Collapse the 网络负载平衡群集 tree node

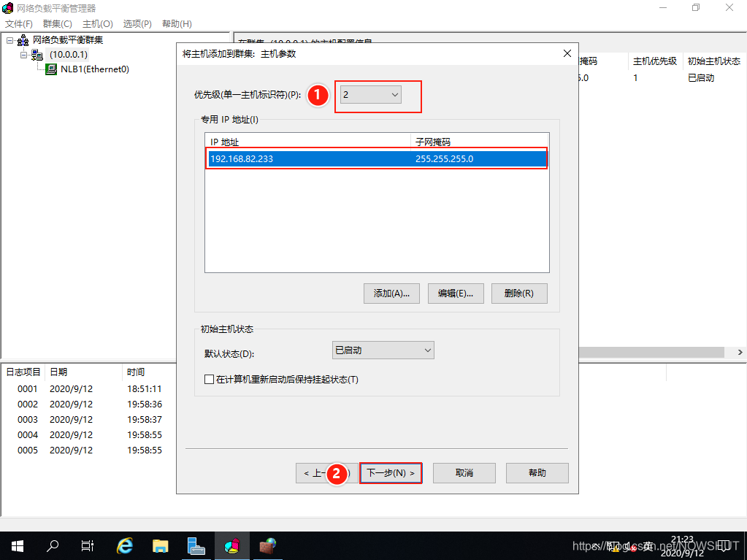pyautogui.click(x=10, y=40)
